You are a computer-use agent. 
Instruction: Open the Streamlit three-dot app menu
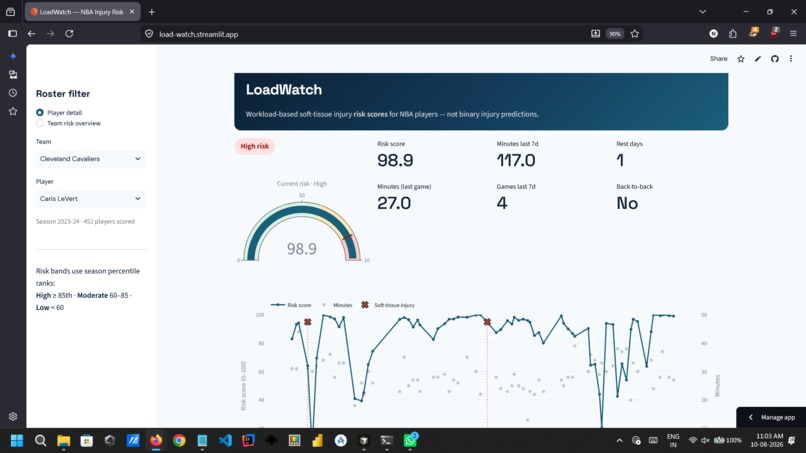coord(791,59)
